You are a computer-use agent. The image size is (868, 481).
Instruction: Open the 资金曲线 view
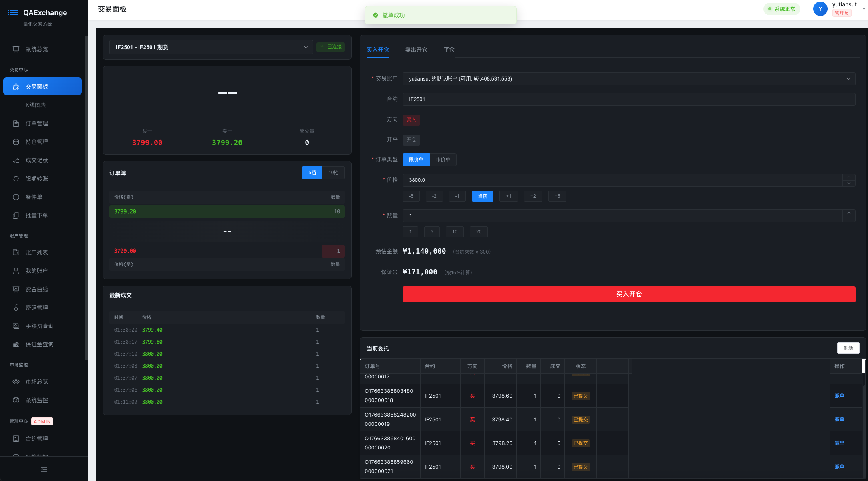tap(36, 289)
